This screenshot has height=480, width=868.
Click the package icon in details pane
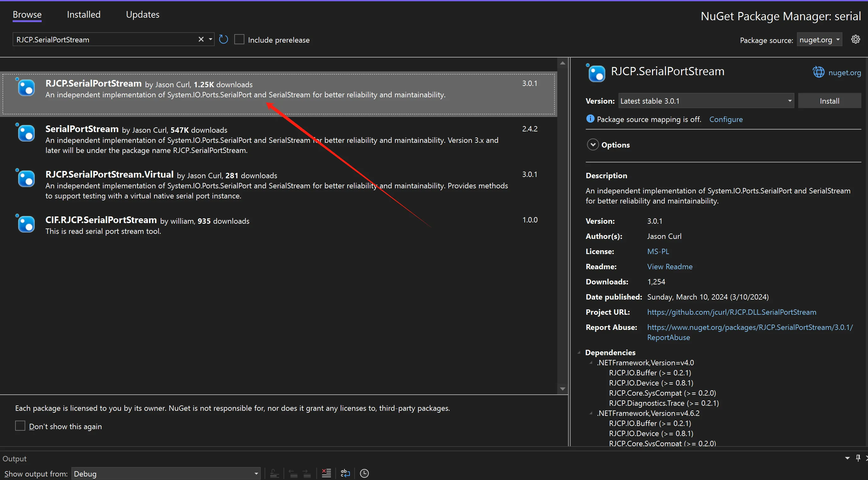(596, 73)
